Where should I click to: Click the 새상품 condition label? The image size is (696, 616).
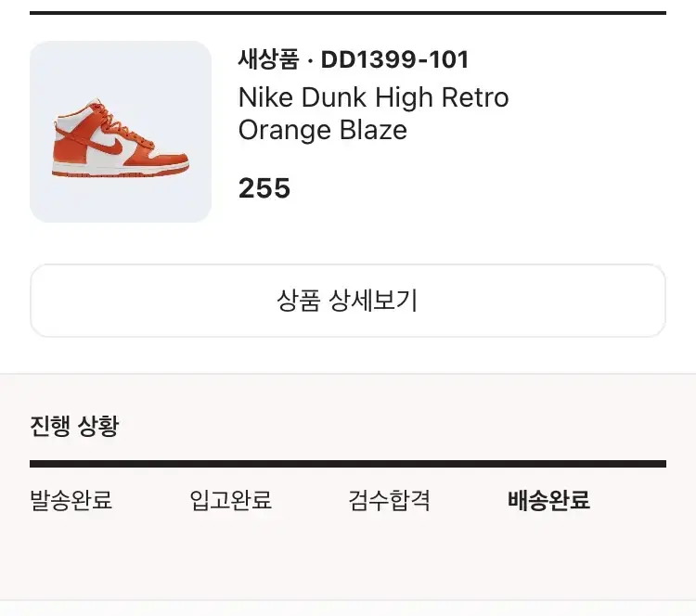[268, 59]
